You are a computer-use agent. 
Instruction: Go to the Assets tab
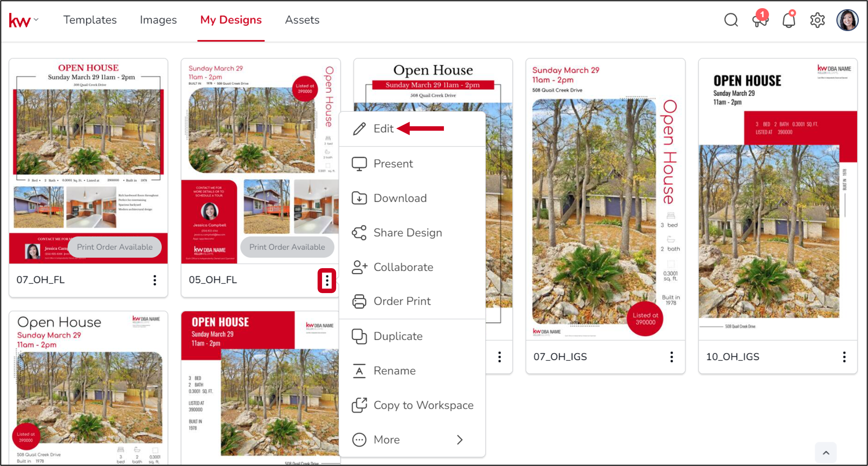click(x=302, y=20)
